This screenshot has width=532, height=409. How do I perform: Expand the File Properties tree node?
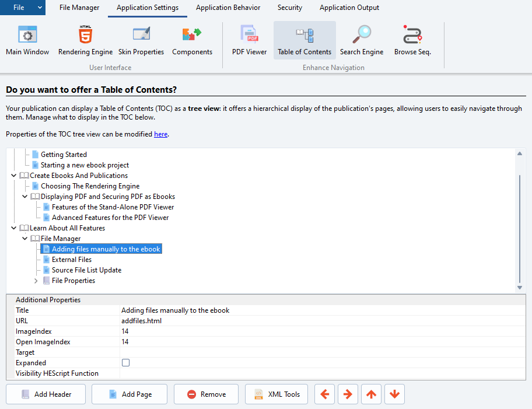[x=36, y=281]
